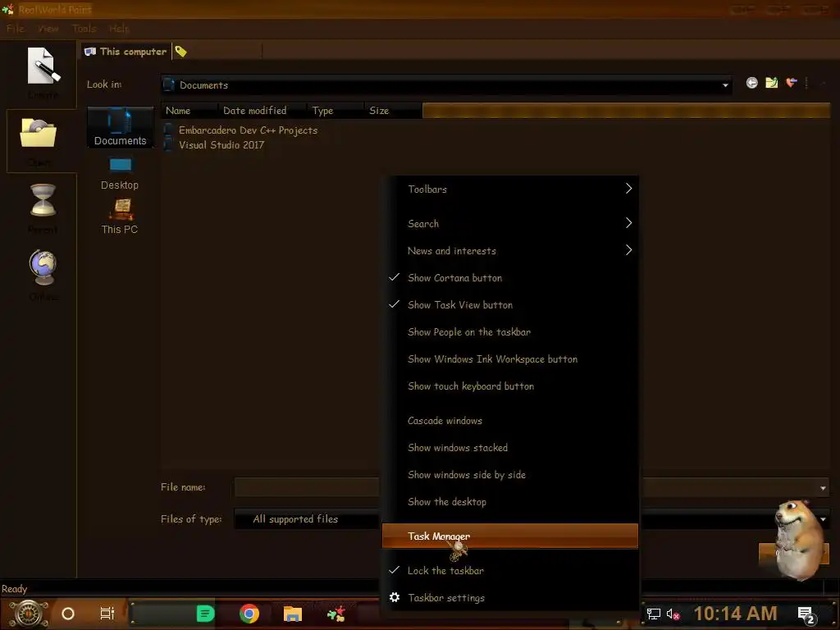This screenshot has height=630, width=840.
Task: Click the Create new image icon in sidebar
Action: [x=43, y=67]
